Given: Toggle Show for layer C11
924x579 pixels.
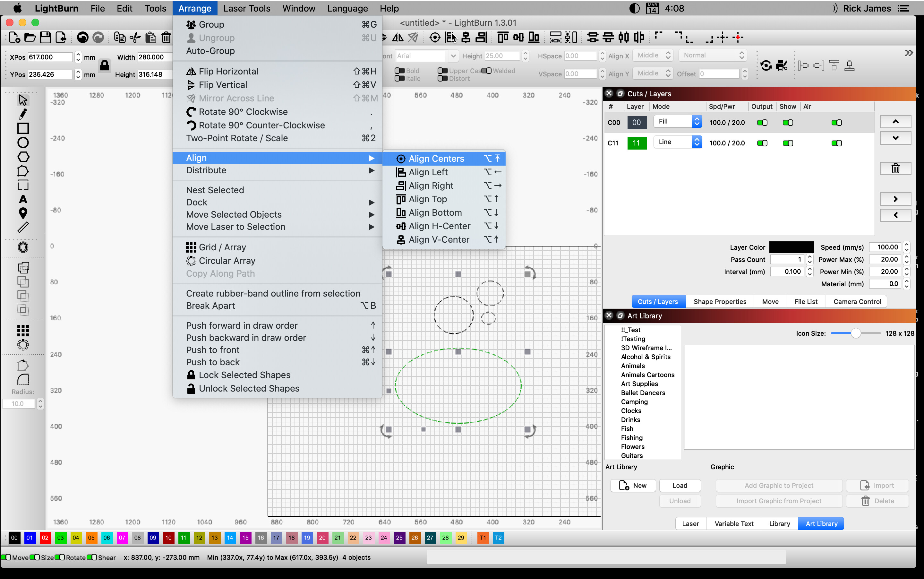Looking at the screenshot, I should pos(788,143).
